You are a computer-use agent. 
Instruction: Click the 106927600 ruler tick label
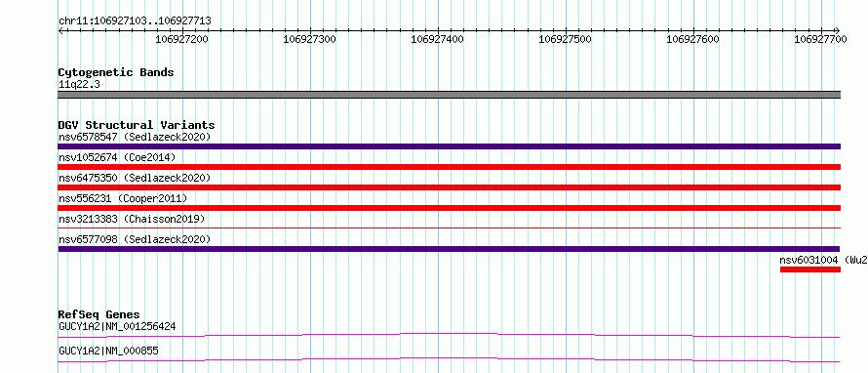693,39
